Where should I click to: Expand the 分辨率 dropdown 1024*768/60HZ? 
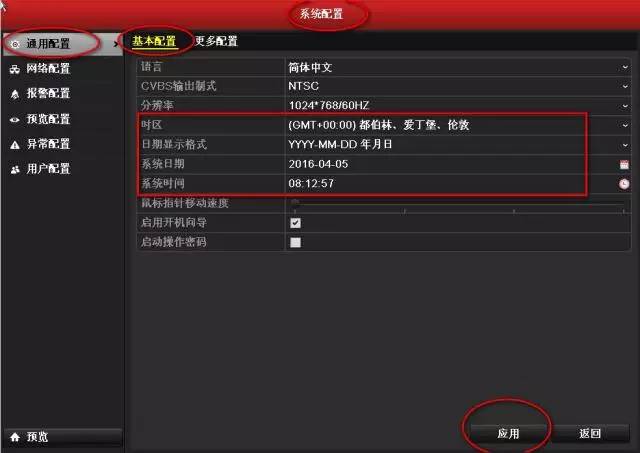tap(458, 106)
